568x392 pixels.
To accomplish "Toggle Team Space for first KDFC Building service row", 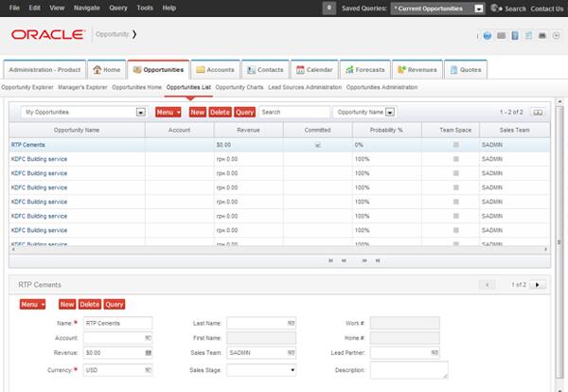I will click(x=455, y=159).
